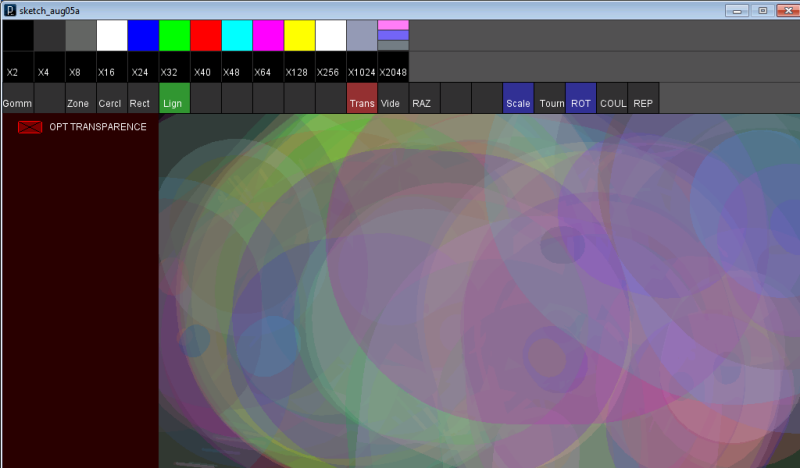800x468 pixels.
Task: Click the blank button between Gomm and Zone
Action: point(49,98)
